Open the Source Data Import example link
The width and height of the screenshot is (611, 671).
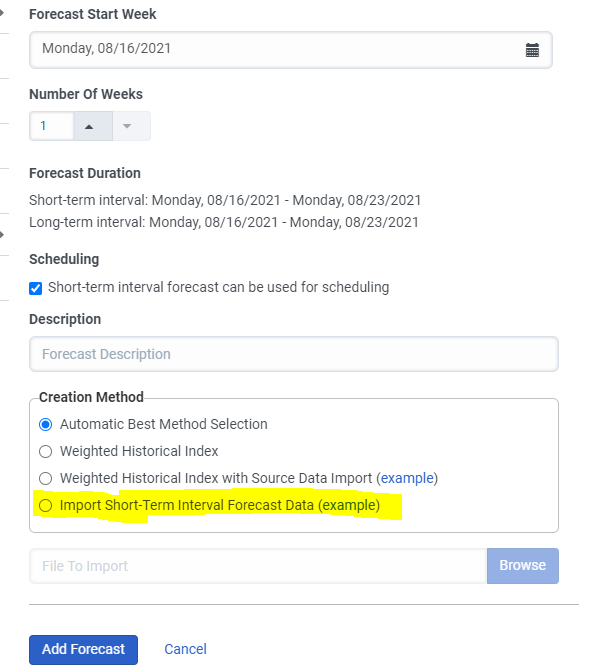coord(407,478)
